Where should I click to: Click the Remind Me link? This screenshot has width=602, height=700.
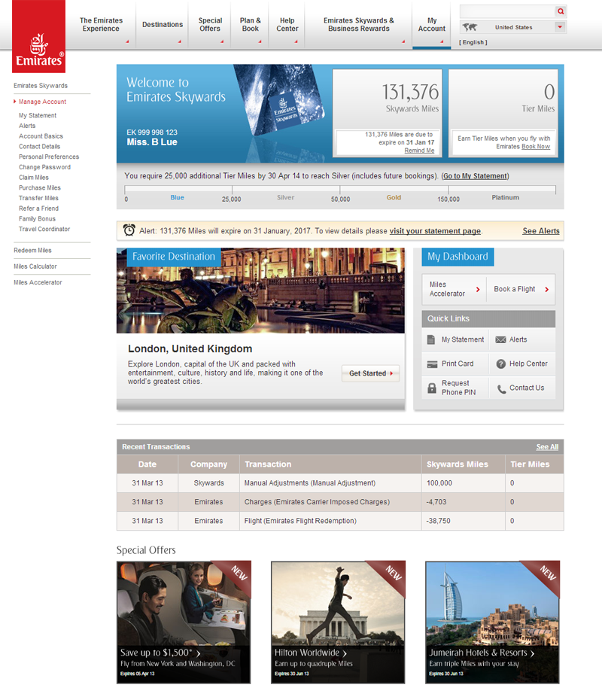coord(419,151)
